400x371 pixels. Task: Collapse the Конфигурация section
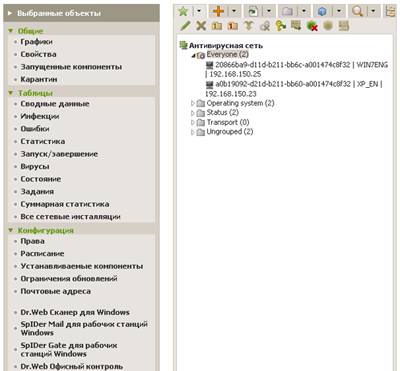coord(11,230)
